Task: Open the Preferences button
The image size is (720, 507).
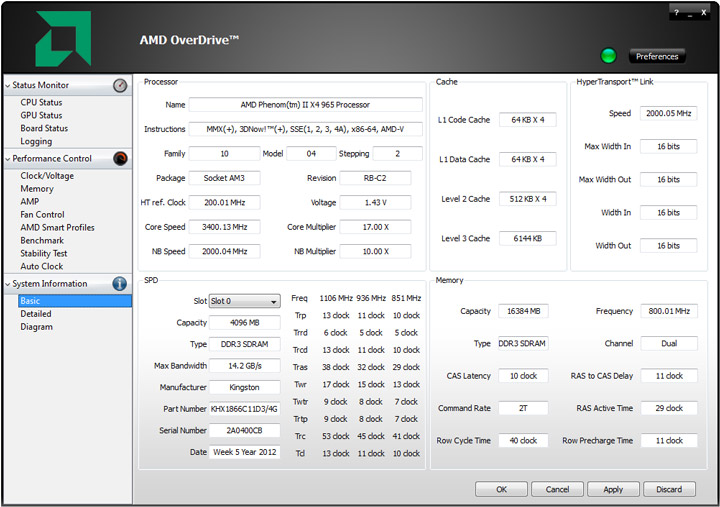Action: click(x=657, y=57)
